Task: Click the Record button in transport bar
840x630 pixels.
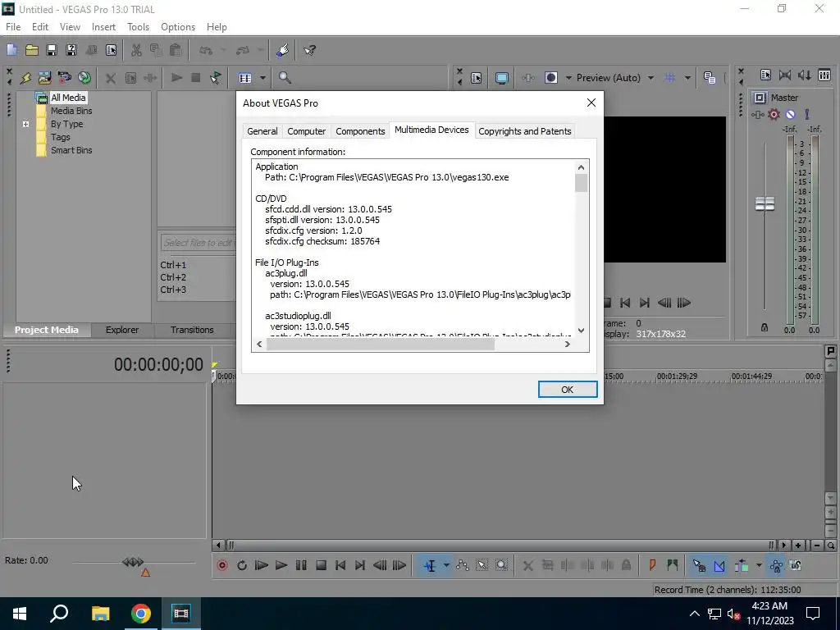Action: pos(222,565)
